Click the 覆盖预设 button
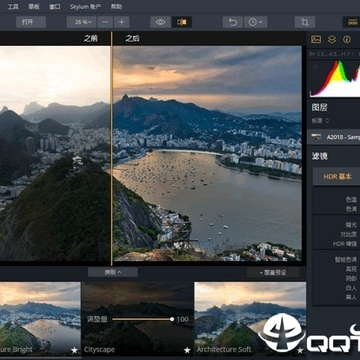 click(273, 272)
